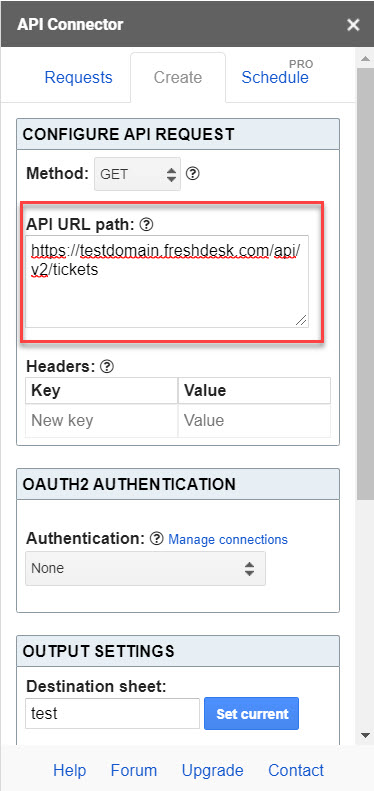Click the New key header field
The width and height of the screenshot is (374, 791).
click(101, 420)
